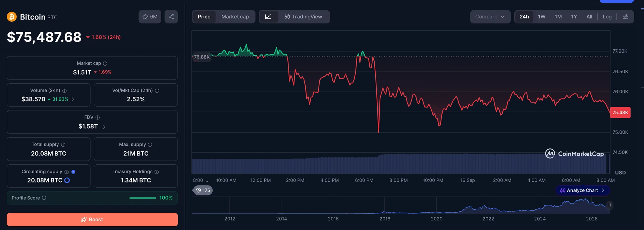Open Market cap info tooltip icon
This screenshot has width=644, height=230.
point(105,63)
